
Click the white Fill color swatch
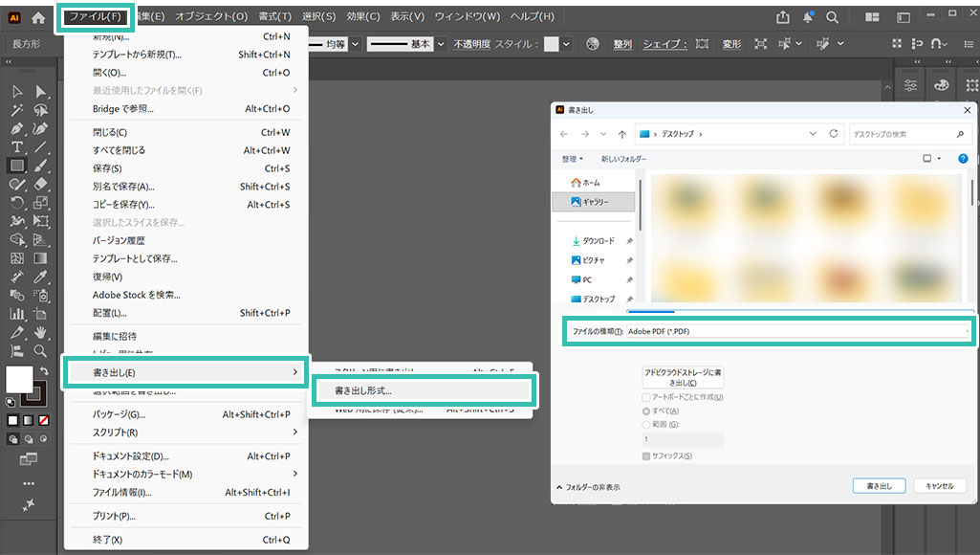19,379
